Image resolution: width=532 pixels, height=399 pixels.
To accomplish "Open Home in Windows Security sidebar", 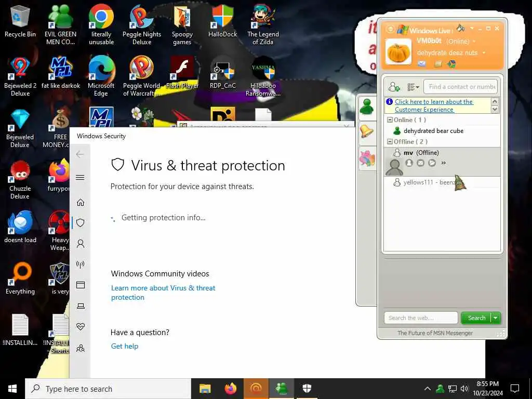I will pos(81,203).
